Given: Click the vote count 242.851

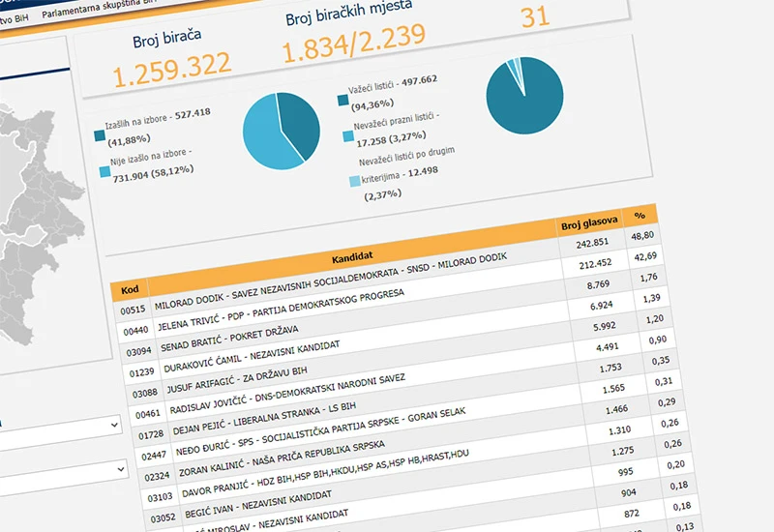Looking at the screenshot, I should (592, 244).
